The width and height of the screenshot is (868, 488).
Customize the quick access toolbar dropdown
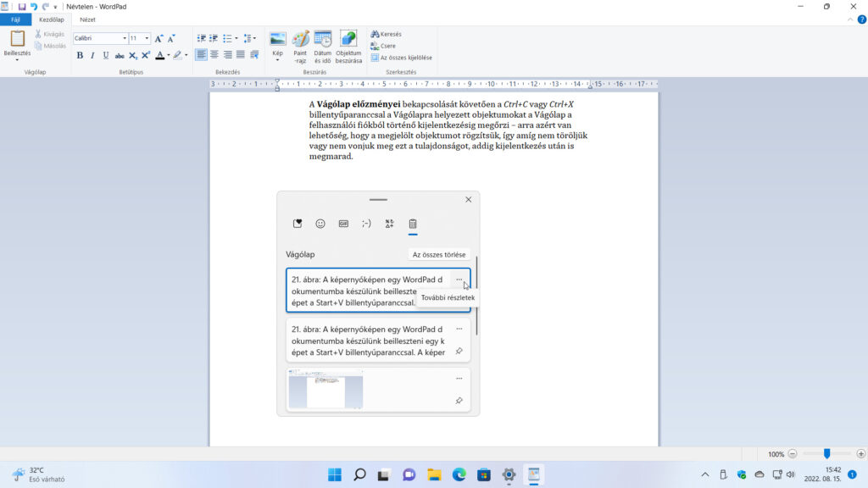tap(55, 7)
